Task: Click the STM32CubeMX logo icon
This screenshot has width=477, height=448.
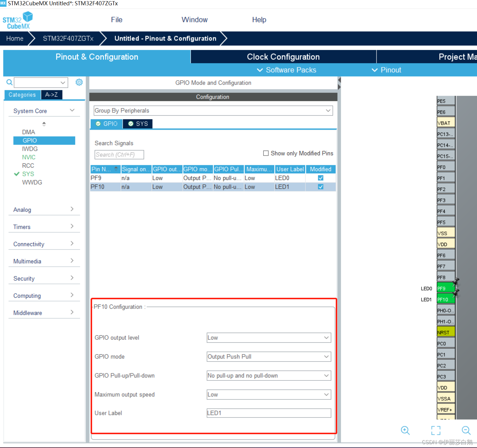Action: pos(18,20)
